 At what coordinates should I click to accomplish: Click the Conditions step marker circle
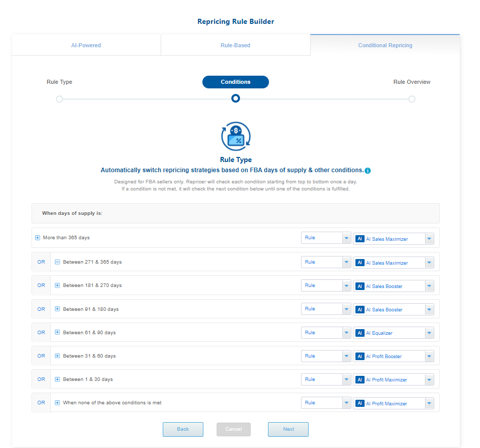pos(235,99)
